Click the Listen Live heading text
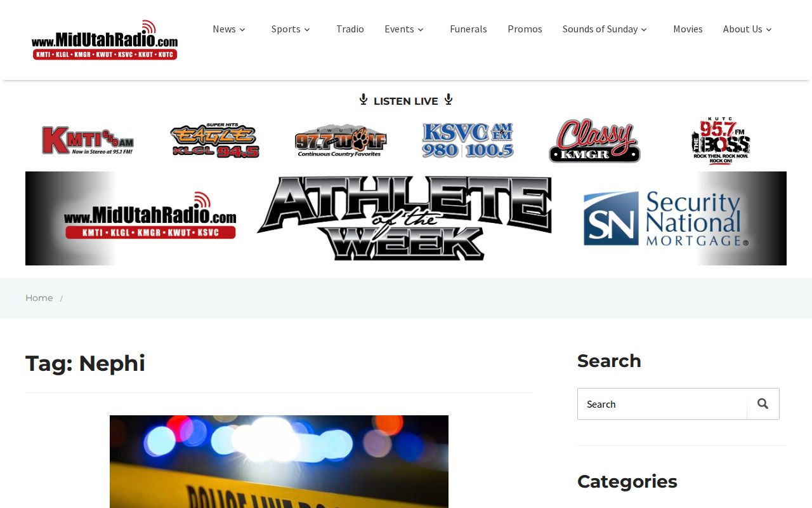 [x=406, y=101]
